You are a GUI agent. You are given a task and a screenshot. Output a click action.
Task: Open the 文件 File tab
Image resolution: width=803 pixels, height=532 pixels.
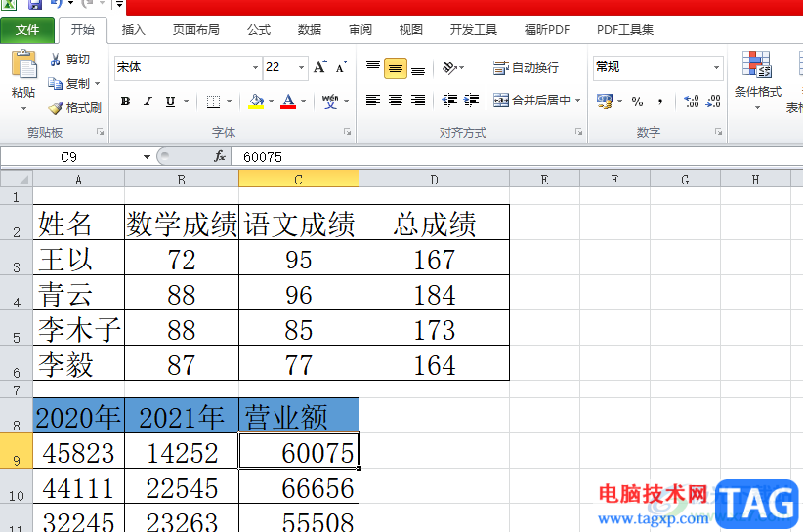click(27, 29)
